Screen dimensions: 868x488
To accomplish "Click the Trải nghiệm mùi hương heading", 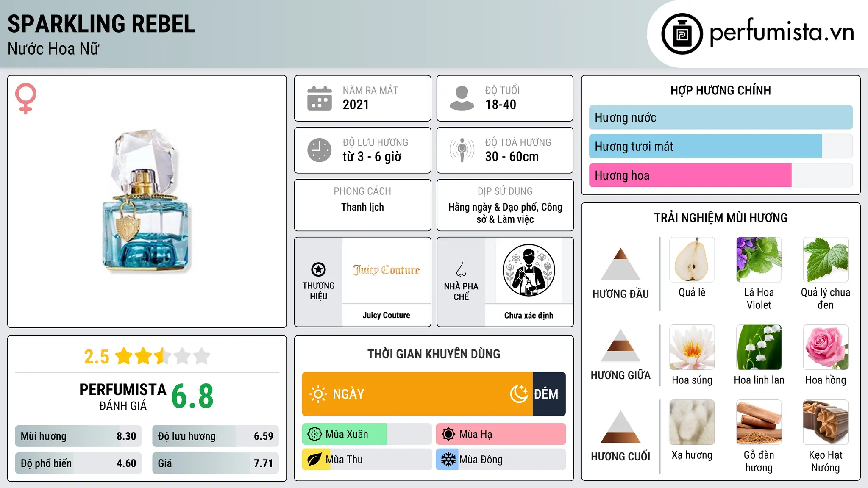I will pos(721,218).
